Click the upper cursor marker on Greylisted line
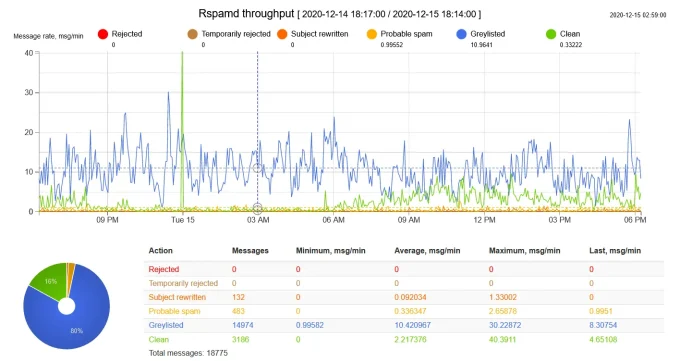Viewport: 680px width, 361px height. [258, 168]
